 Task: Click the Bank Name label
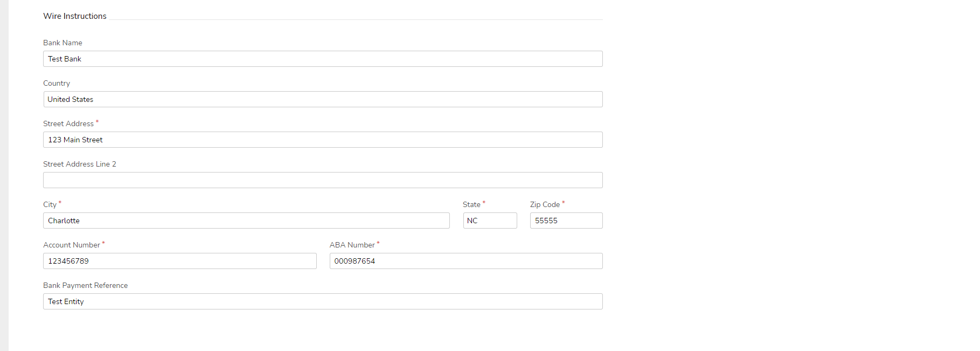point(62,43)
